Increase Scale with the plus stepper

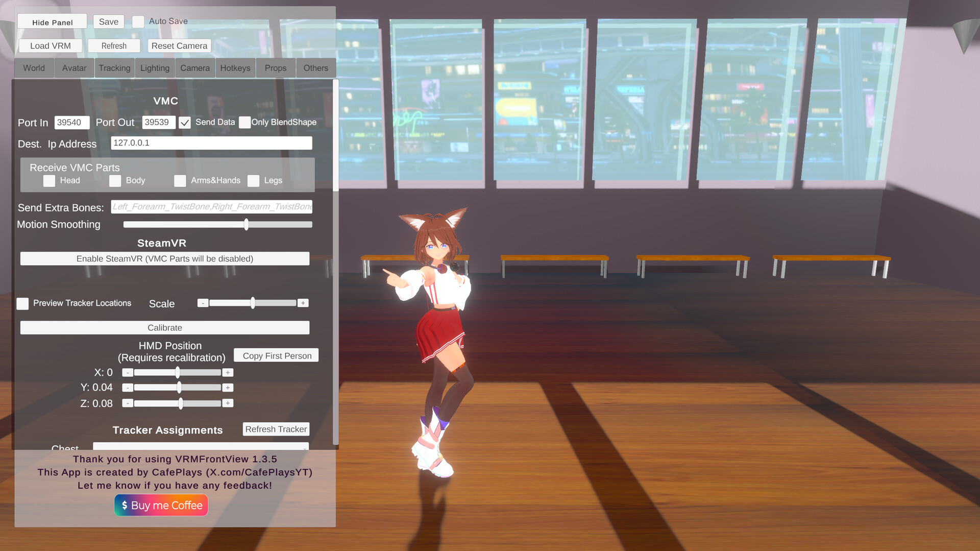coord(302,303)
